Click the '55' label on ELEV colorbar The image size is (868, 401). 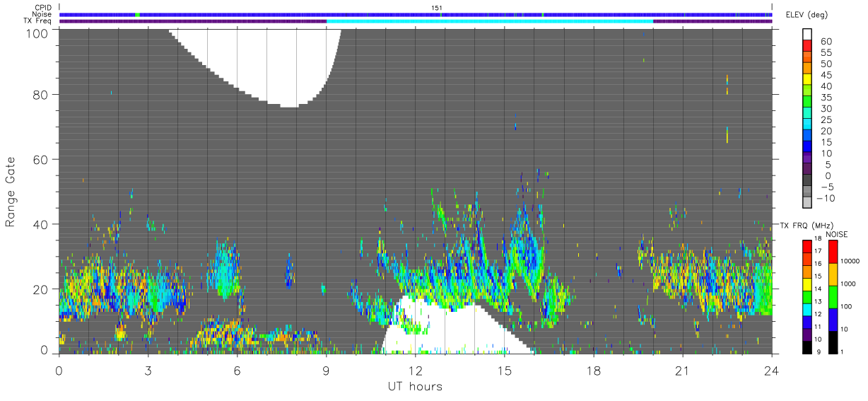coord(825,52)
